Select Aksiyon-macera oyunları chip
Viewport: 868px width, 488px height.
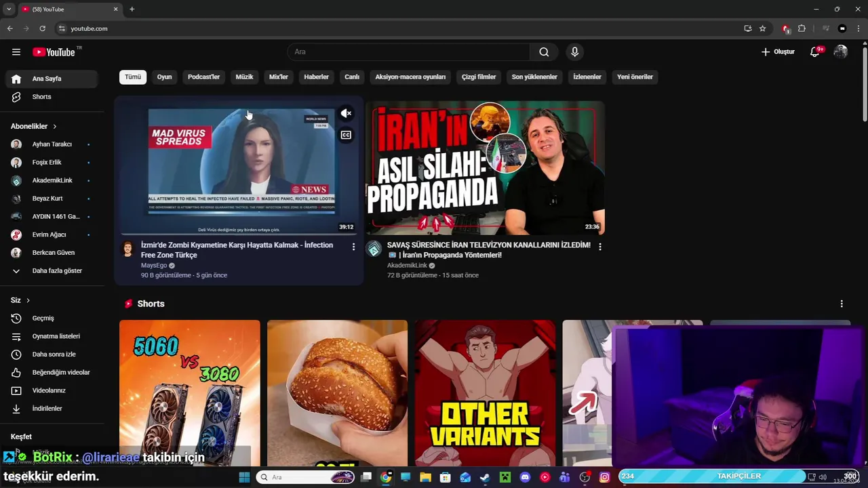coord(410,77)
